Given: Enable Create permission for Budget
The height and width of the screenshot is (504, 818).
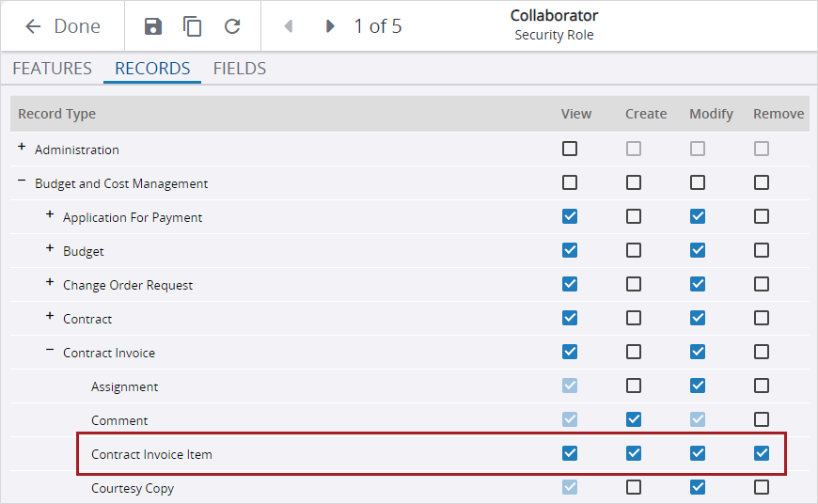Looking at the screenshot, I should click(634, 250).
